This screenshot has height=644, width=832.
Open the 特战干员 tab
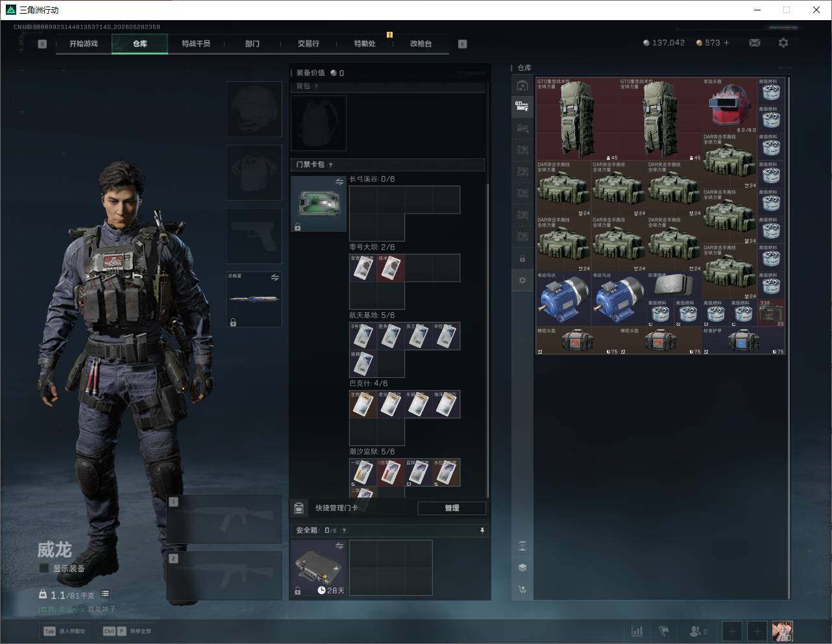click(x=196, y=43)
